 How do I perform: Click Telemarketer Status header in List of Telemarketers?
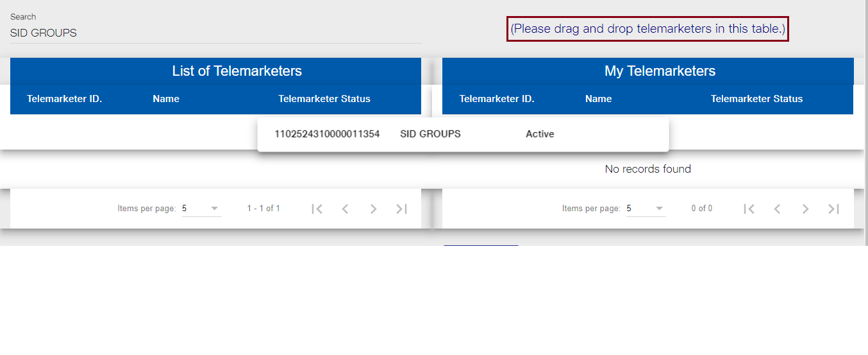point(324,99)
